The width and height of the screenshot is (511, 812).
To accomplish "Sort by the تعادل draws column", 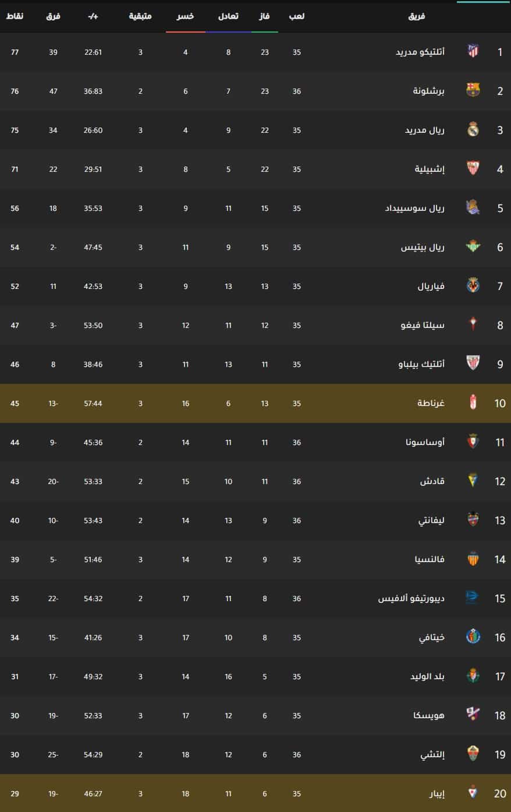I will pyautogui.click(x=228, y=16).
